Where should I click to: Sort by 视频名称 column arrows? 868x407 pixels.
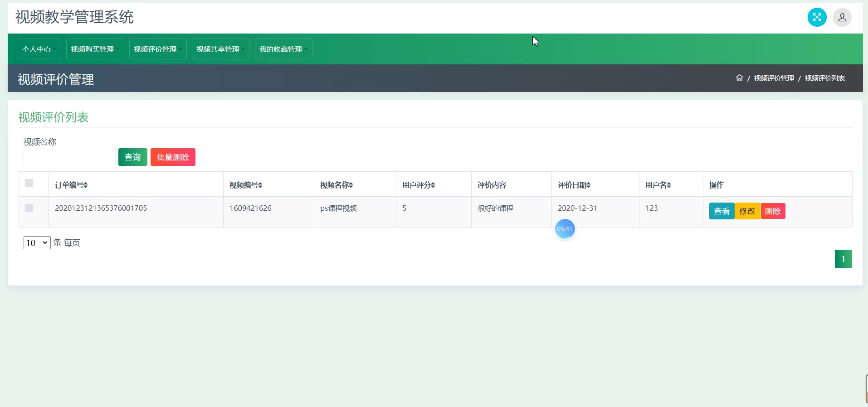[x=351, y=185]
